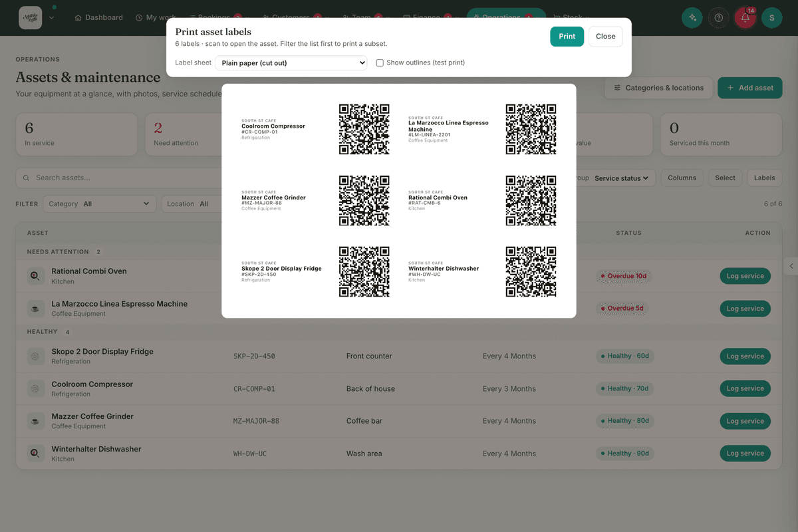Click the Rational Combi Oven row icon
This screenshot has width=798, height=532.
tap(35, 276)
